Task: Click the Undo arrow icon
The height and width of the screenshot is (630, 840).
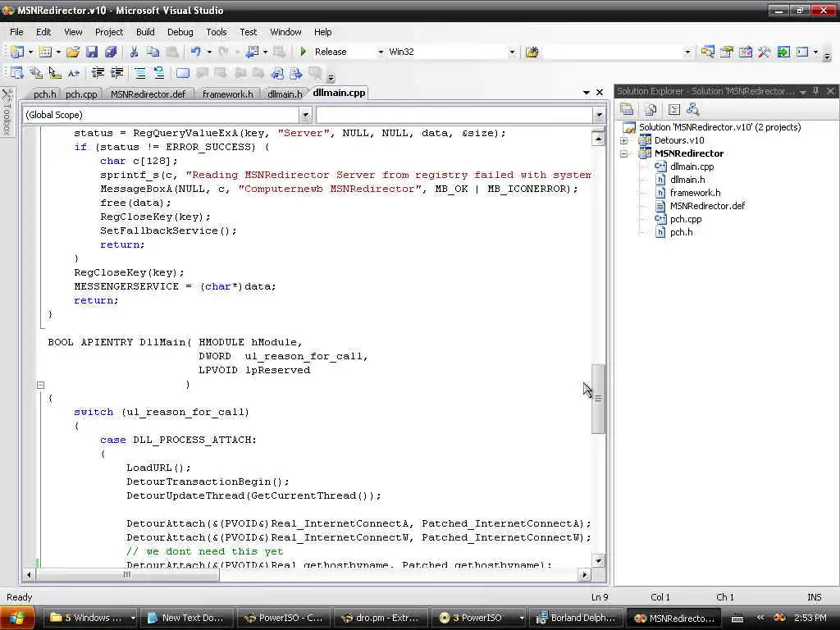Action: (195, 52)
